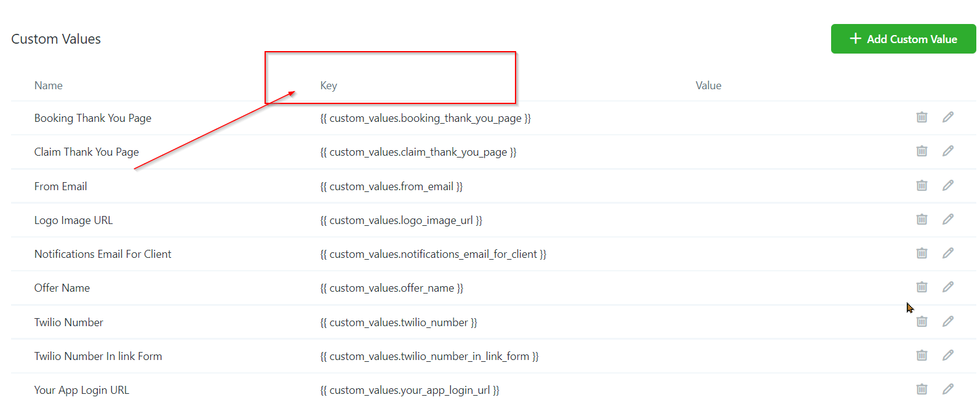The width and height of the screenshot is (980, 416).
Task: Edit the Booking Thank You Page value
Action: pyautogui.click(x=948, y=117)
